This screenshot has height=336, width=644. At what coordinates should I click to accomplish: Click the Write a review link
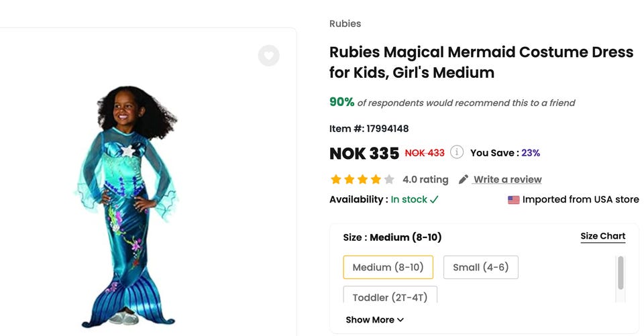pos(507,180)
